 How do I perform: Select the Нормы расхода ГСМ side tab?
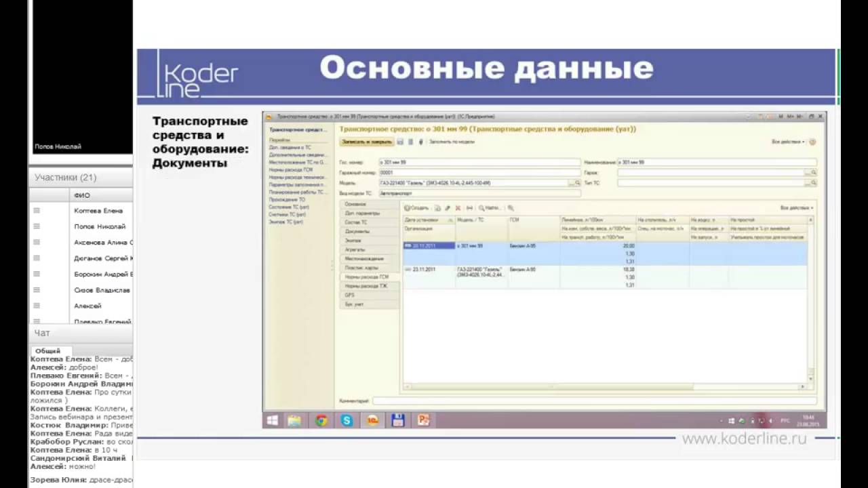pos(368,277)
